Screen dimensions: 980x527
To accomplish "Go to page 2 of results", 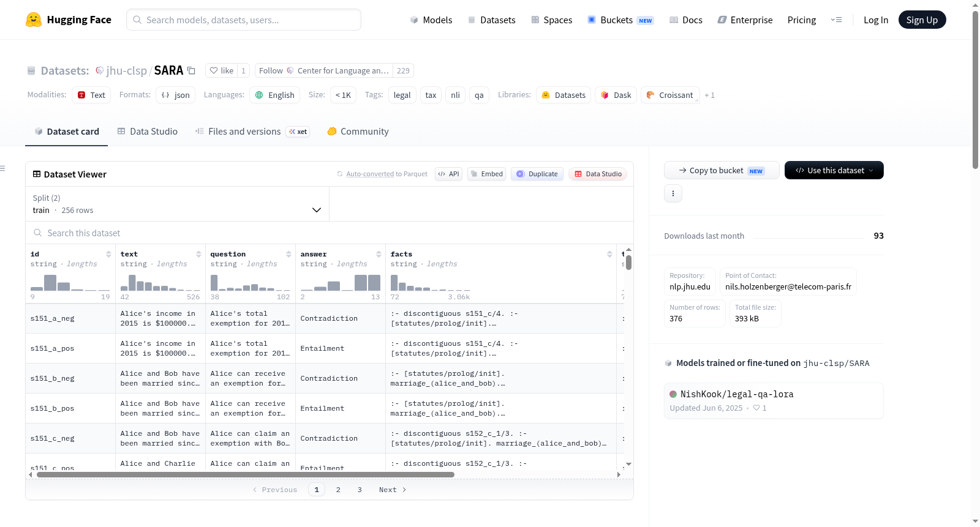I will coord(338,490).
